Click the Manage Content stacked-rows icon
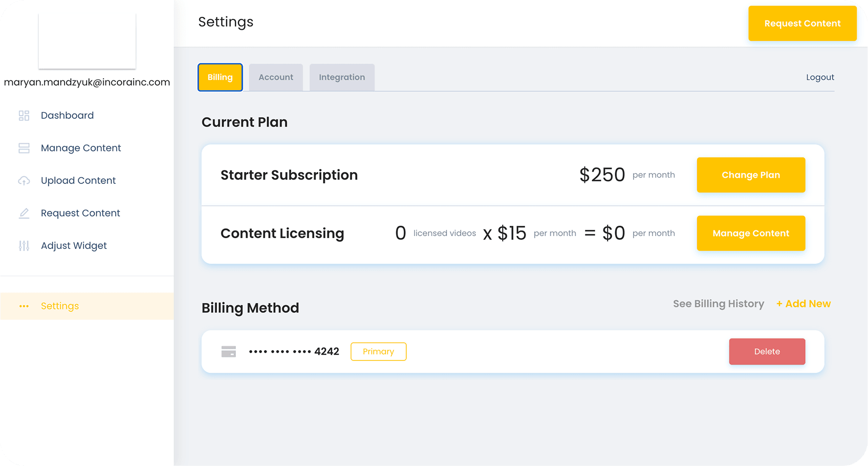 pos(24,148)
